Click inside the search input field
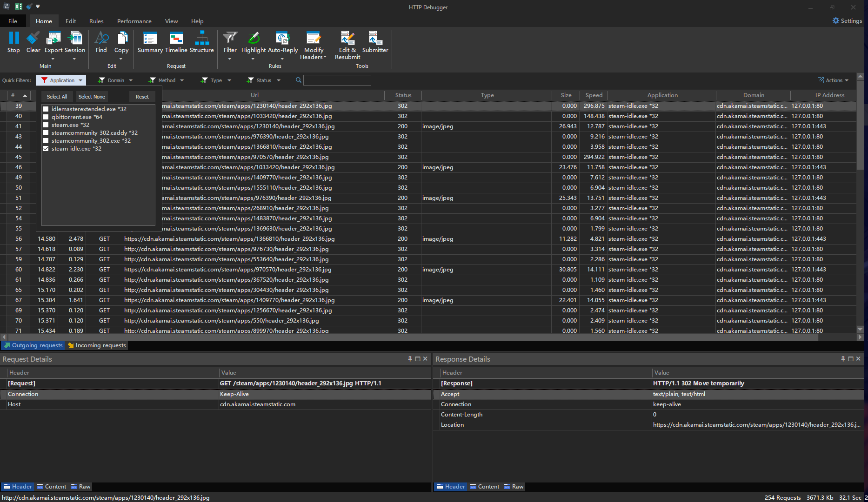868x502 pixels. coord(337,80)
